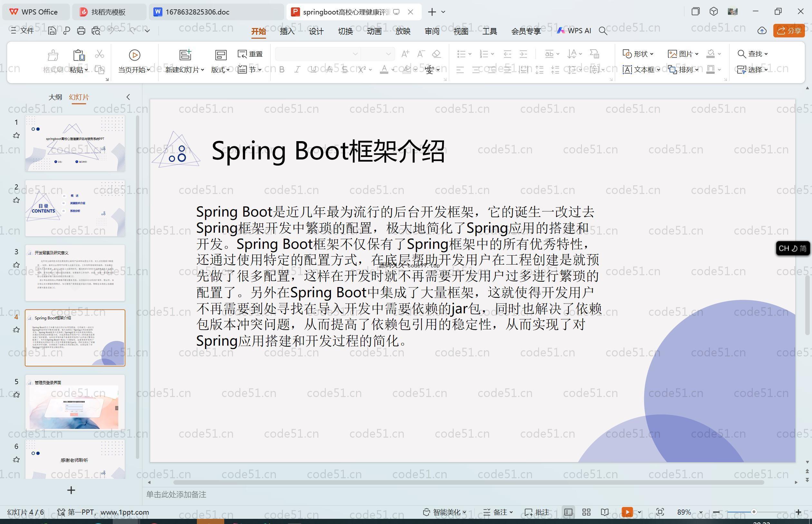Click the Clear Formatting eraser icon
The width and height of the screenshot is (812, 524).
pyautogui.click(x=436, y=54)
